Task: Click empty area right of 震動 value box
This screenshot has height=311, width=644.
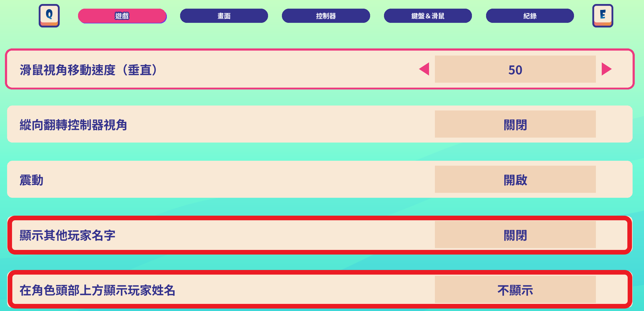Action: (x=614, y=179)
